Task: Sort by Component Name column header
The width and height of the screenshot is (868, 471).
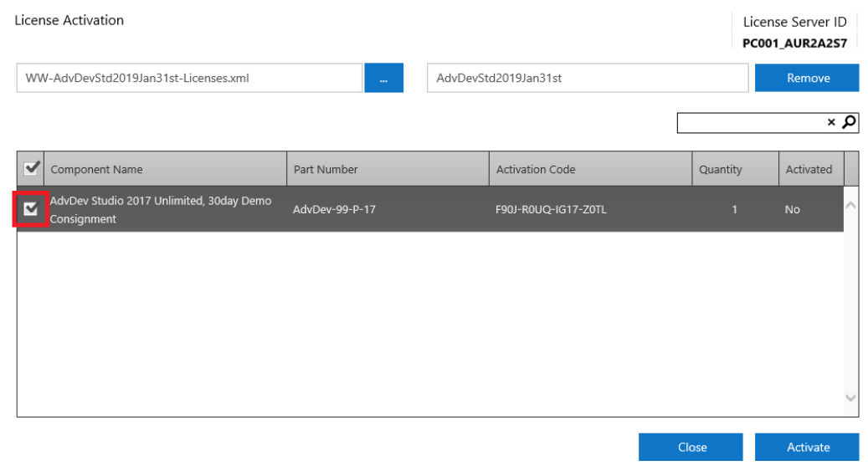Action: click(166, 169)
